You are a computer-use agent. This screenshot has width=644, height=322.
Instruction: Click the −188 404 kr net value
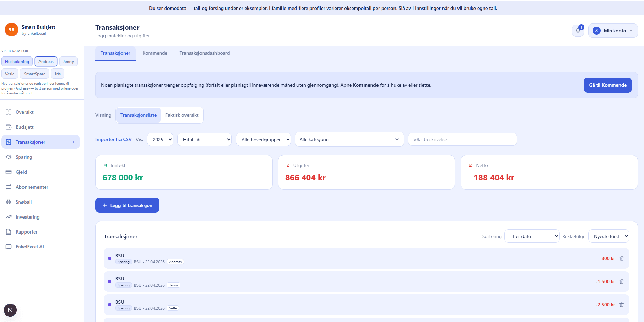coord(491,178)
